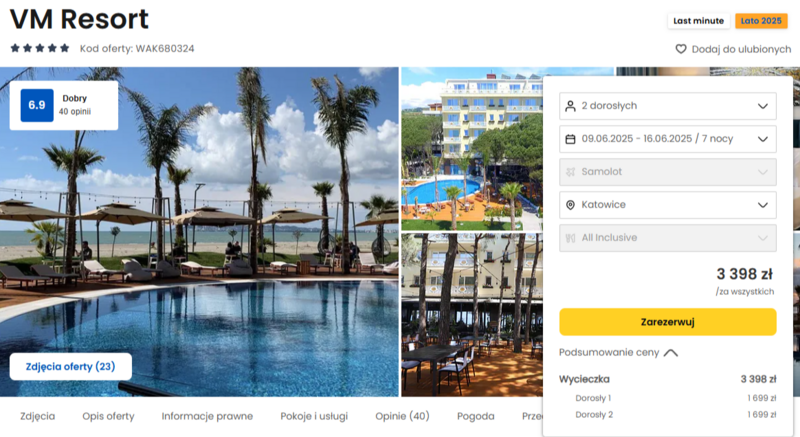Viewport: 800px width, 437px height.
Task: Open Zdjęcia oferty (23) photo gallery
Action: pos(70,366)
